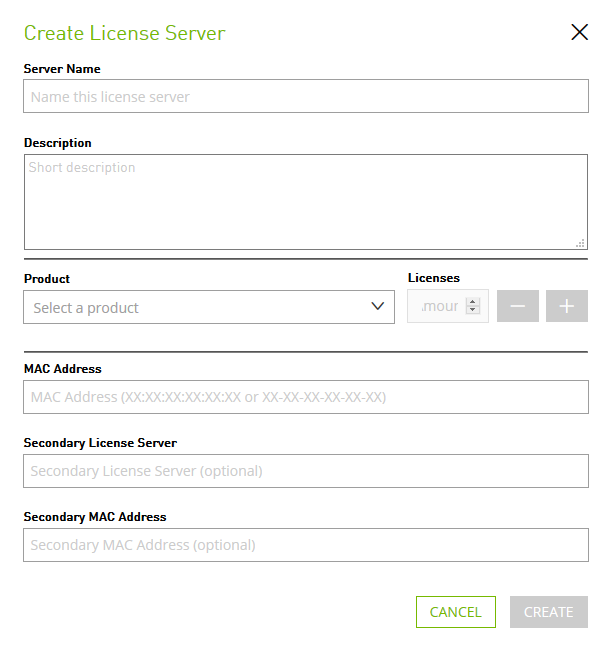The width and height of the screenshot is (610, 649).
Task: Focus the Secondary MAC Address field
Action: click(305, 545)
